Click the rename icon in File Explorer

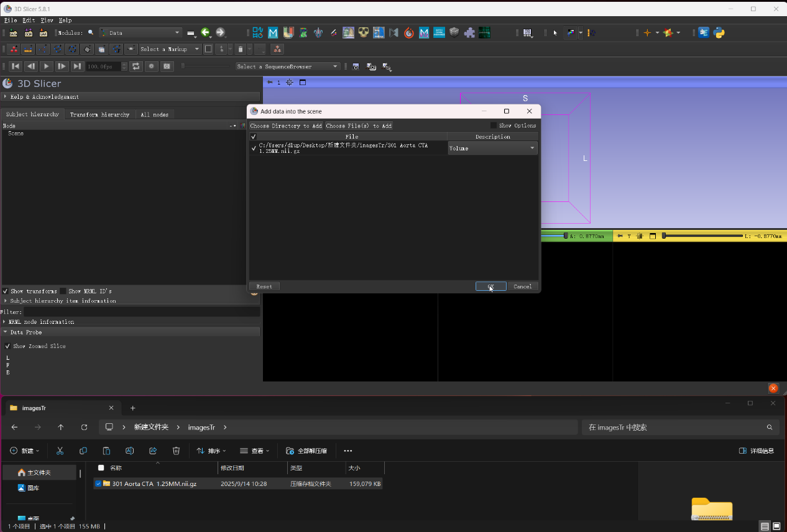click(x=129, y=451)
